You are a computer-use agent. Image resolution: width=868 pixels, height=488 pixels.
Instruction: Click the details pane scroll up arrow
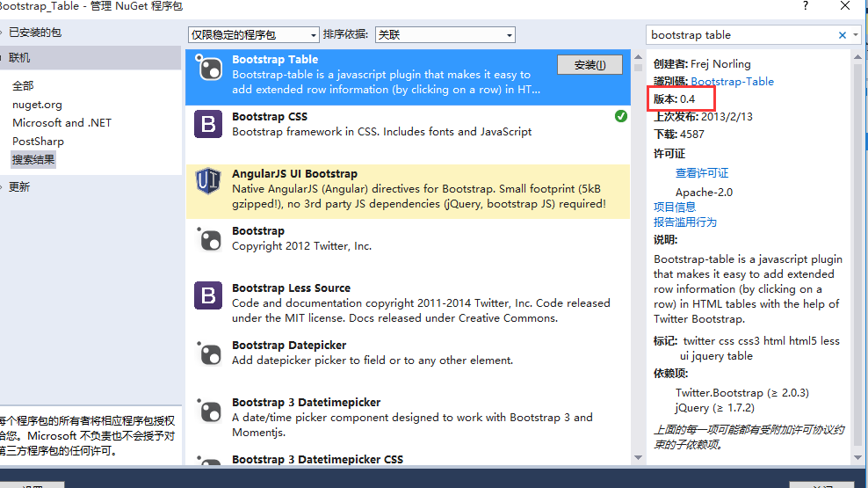point(857,56)
